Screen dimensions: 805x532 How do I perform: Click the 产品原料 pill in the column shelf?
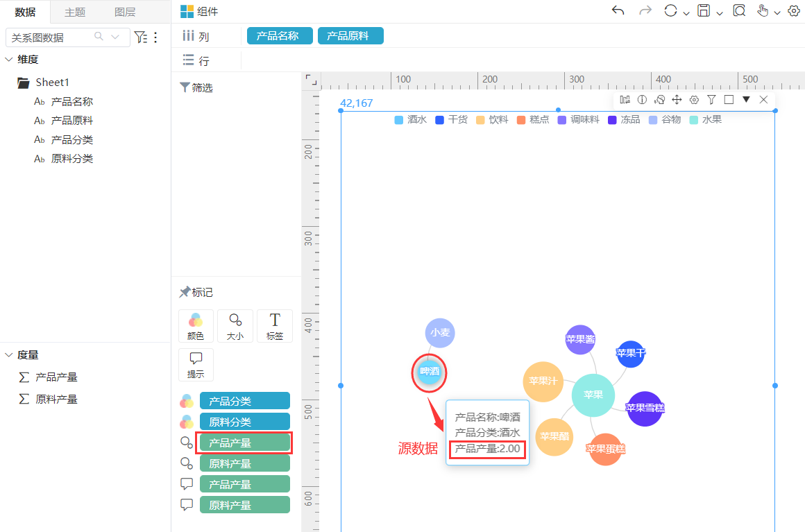click(x=350, y=36)
